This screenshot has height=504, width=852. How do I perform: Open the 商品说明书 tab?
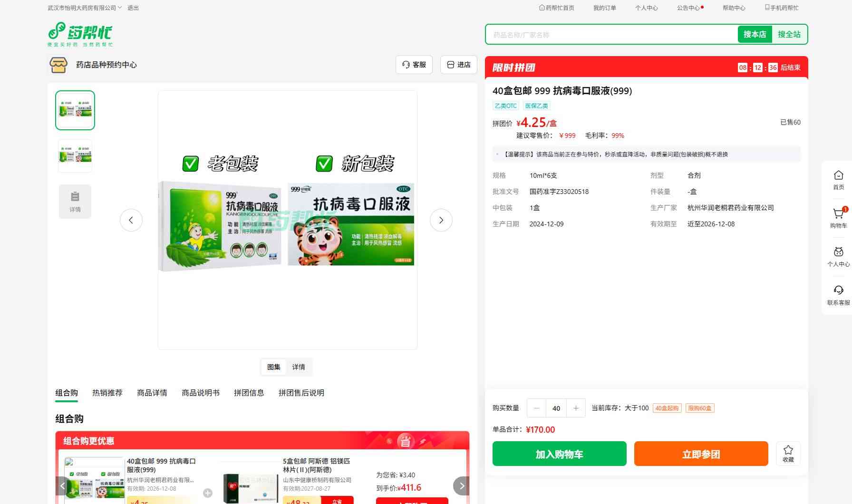pos(200,393)
